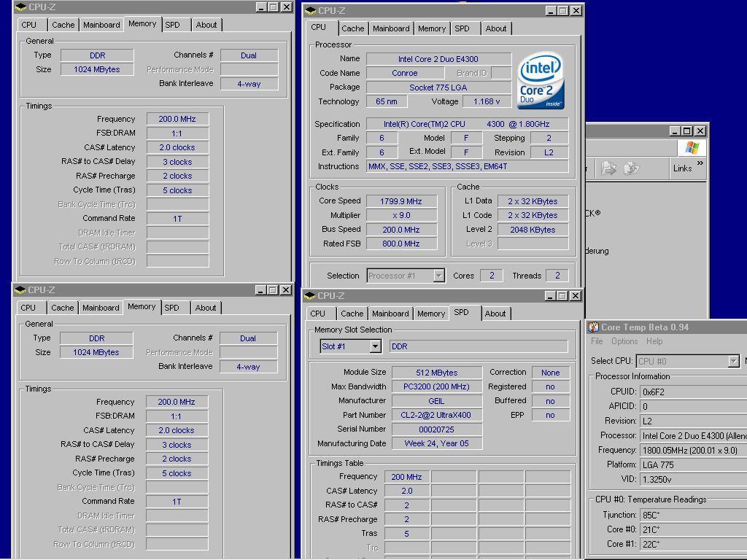747x560 pixels.
Task: Switch to Mainboard tab in processor CPU-Z window
Action: coord(391,28)
